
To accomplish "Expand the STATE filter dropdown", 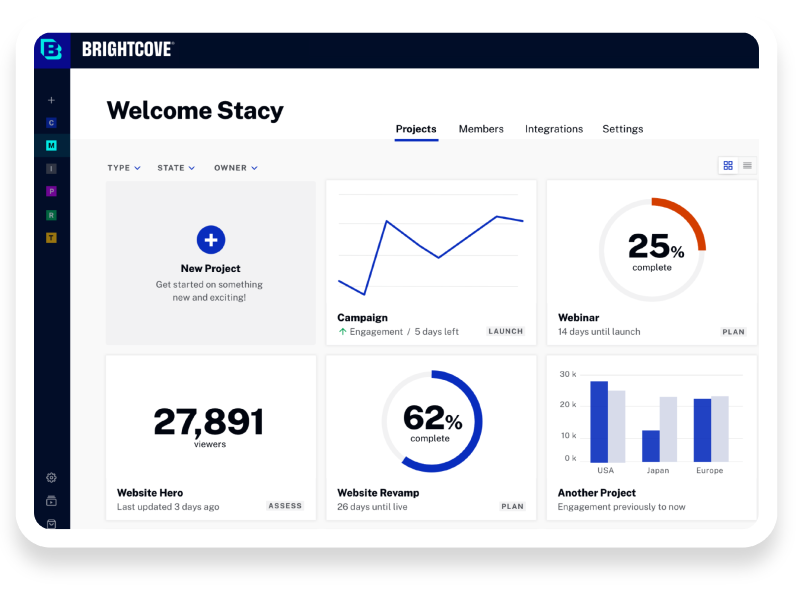I will 176,168.
